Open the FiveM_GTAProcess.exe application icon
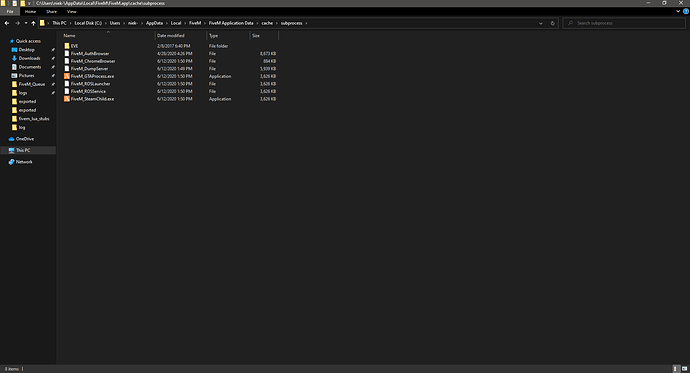Image resolution: width=690 pixels, height=373 pixels. coord(67,76)
